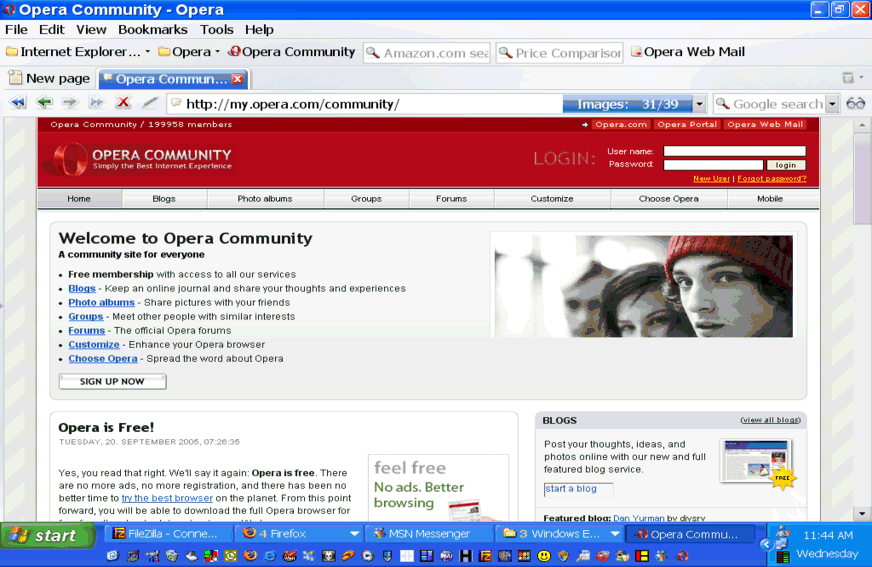Click the welcome banner photo of two people

[x=643, y=286]
